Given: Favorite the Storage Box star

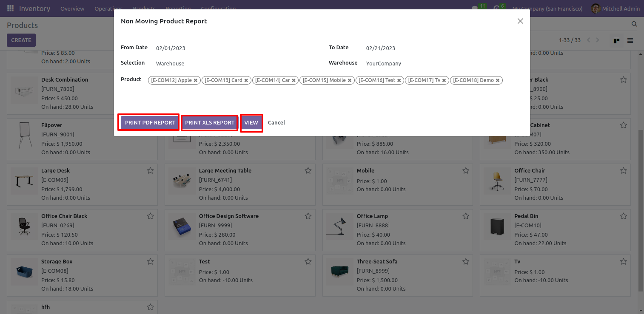Looking at the screenshot, I should 150,261.
